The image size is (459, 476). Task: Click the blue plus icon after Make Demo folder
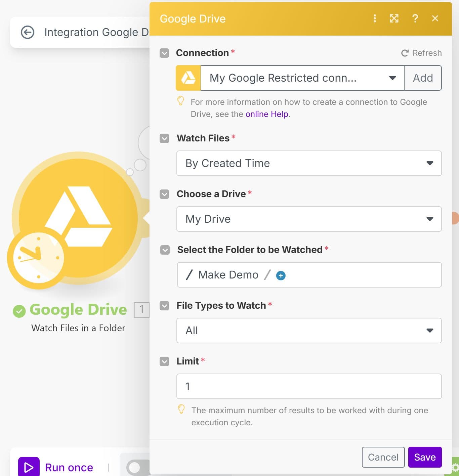(x=281, y=275)
